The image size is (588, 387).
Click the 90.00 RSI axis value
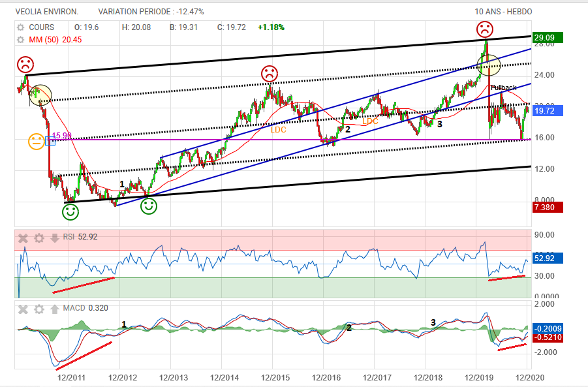pos(544,235)
